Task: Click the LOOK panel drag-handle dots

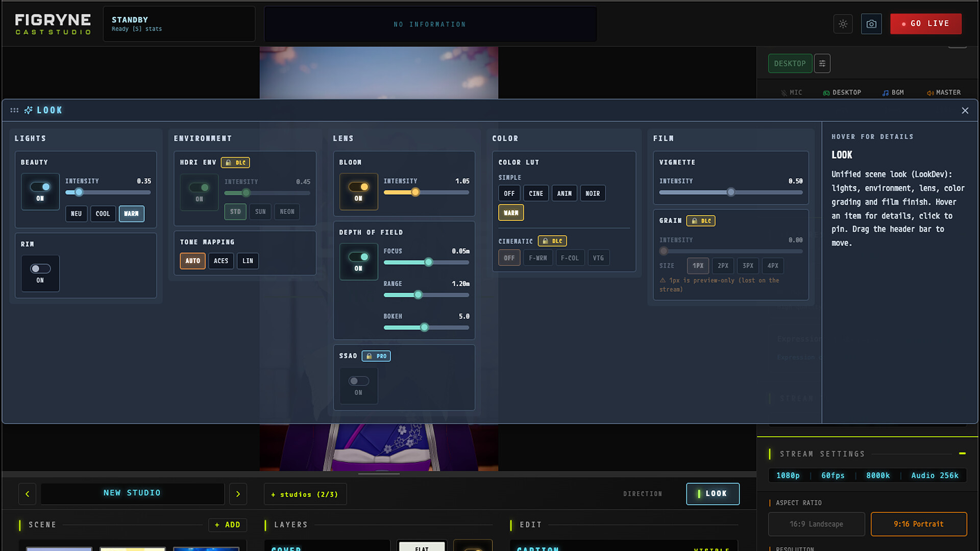Action: click(x=14, y=110)
